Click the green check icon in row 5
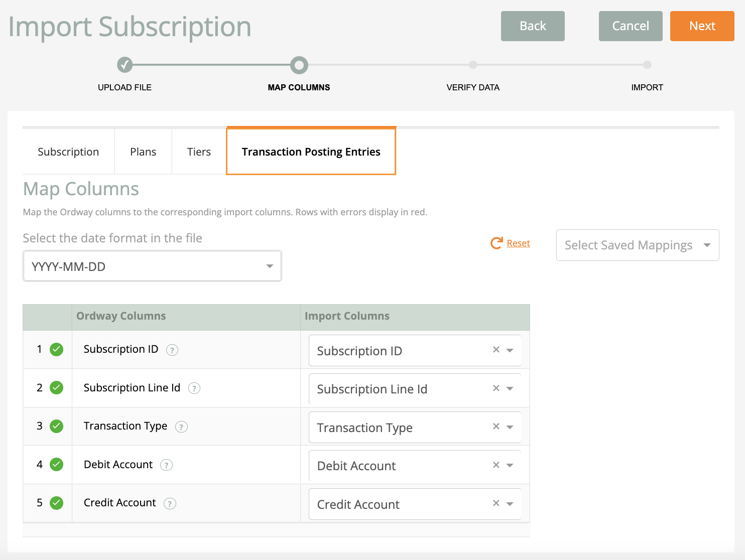The width and height of the screenshot is (745, 560). (x=57, y=503)
